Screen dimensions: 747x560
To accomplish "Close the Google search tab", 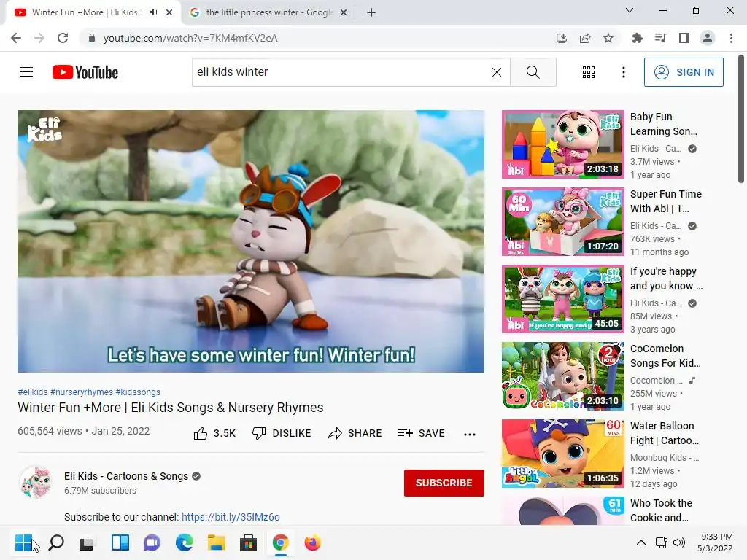I will point(344,12).
